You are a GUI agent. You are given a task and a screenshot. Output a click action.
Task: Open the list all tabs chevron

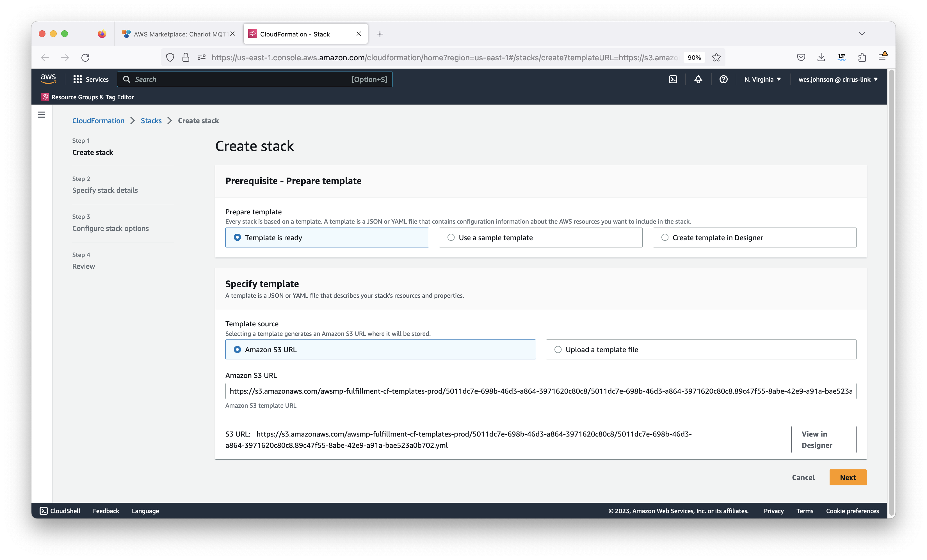pyautogui.click(x=862, y=34)
